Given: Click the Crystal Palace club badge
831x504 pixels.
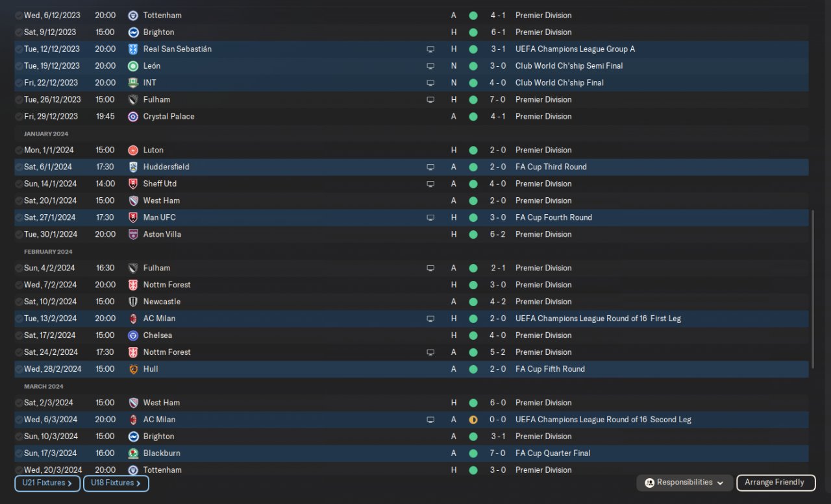Looking at the screenshot, I should point(133,117).
